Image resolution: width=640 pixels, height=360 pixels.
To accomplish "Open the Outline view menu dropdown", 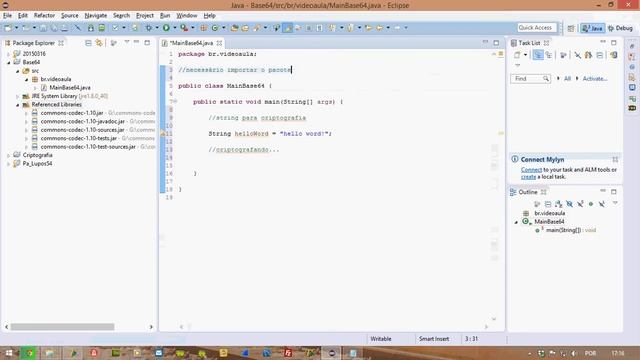I will point(615,203).
